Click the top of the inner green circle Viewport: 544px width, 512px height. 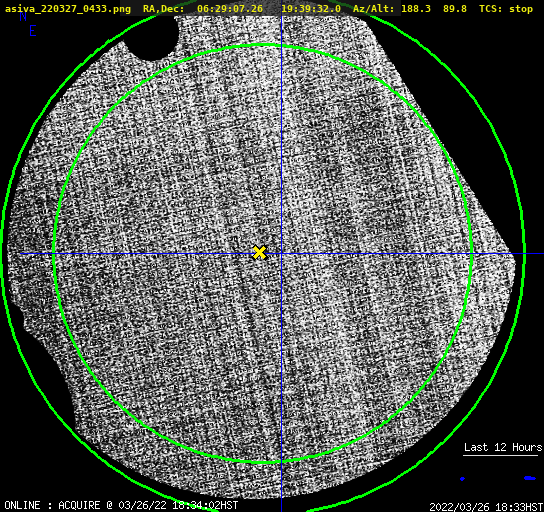pos(263,45)
